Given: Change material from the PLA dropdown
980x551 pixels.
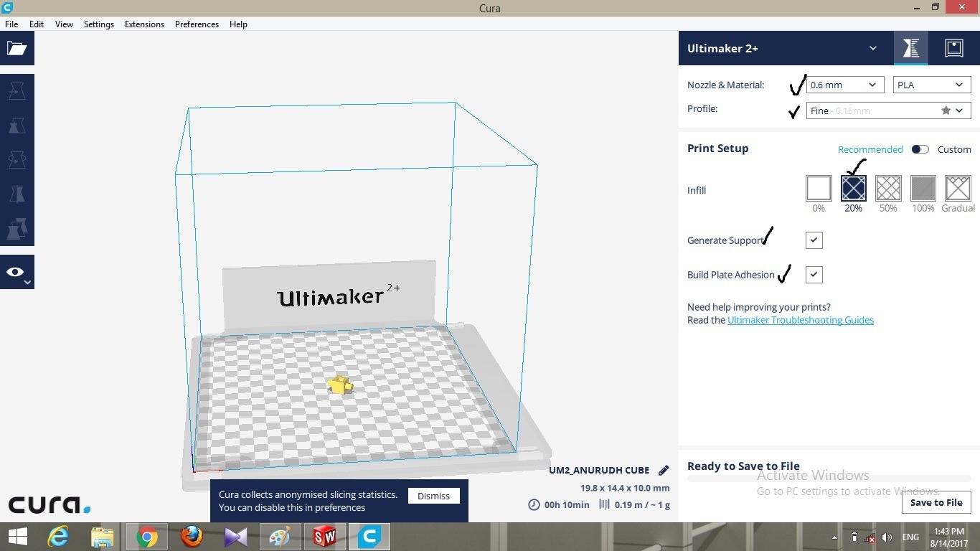Looking at the screenshot, I should (930, 85).
